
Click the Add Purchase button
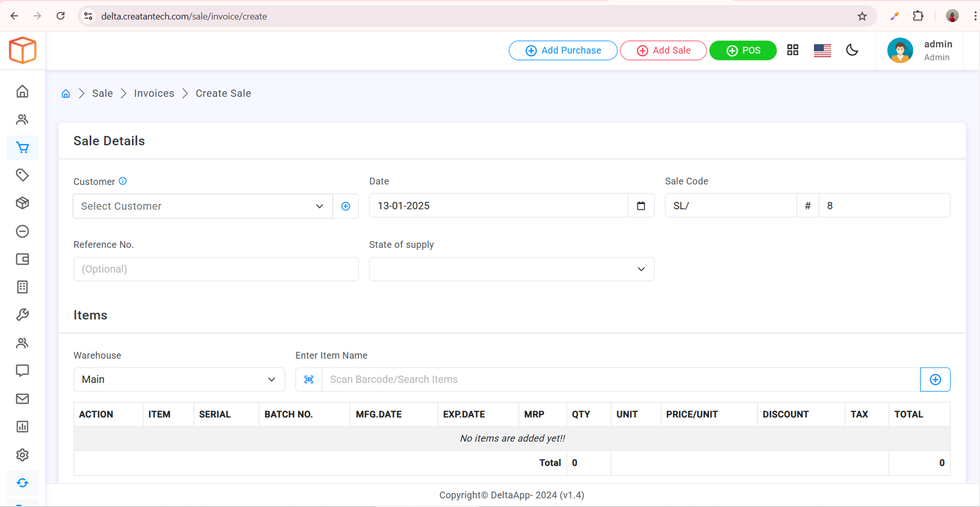coord(563,50)
